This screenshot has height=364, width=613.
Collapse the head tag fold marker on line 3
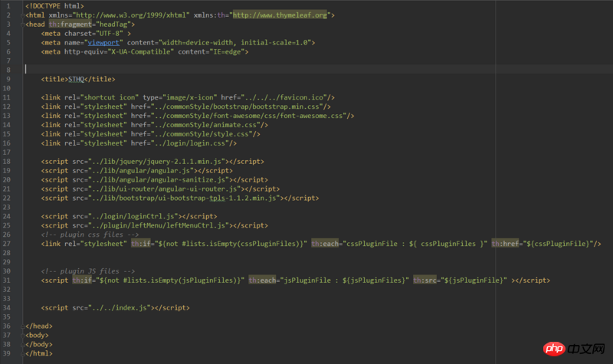(x=23, y=25)
